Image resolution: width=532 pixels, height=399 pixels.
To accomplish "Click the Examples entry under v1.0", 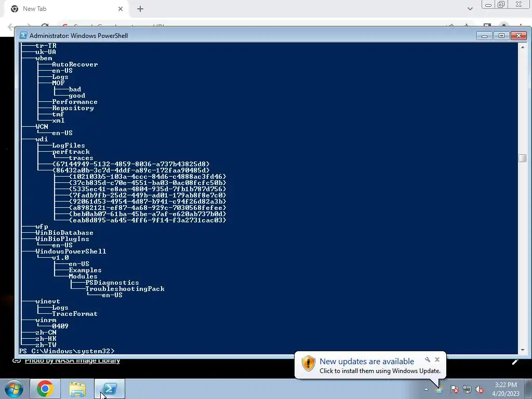I will click(85, 270).
